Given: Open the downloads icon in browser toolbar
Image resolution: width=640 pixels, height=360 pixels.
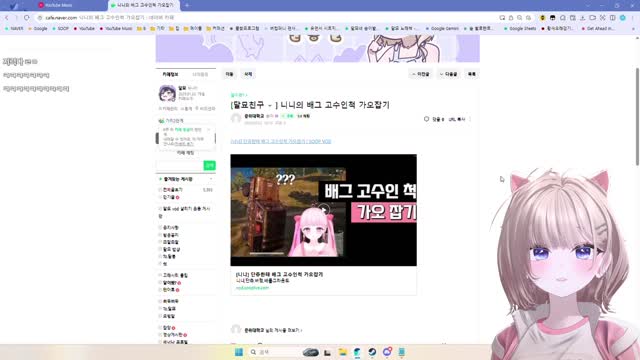Looking at the screenshot, I should (582, 18).
